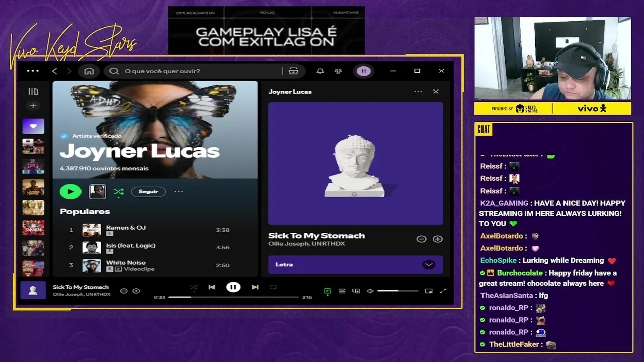Adjust the volume slider

tap(398, 291)
